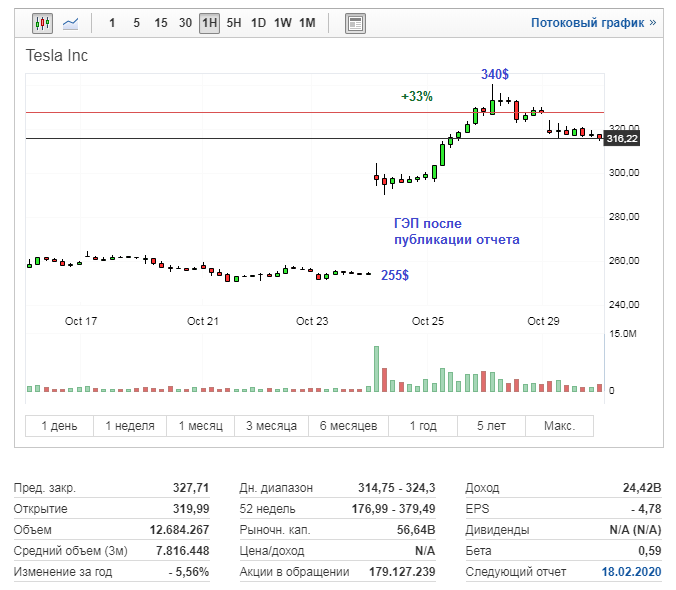
Task: Set the 15 minute interval
Action: pos(161,23)
